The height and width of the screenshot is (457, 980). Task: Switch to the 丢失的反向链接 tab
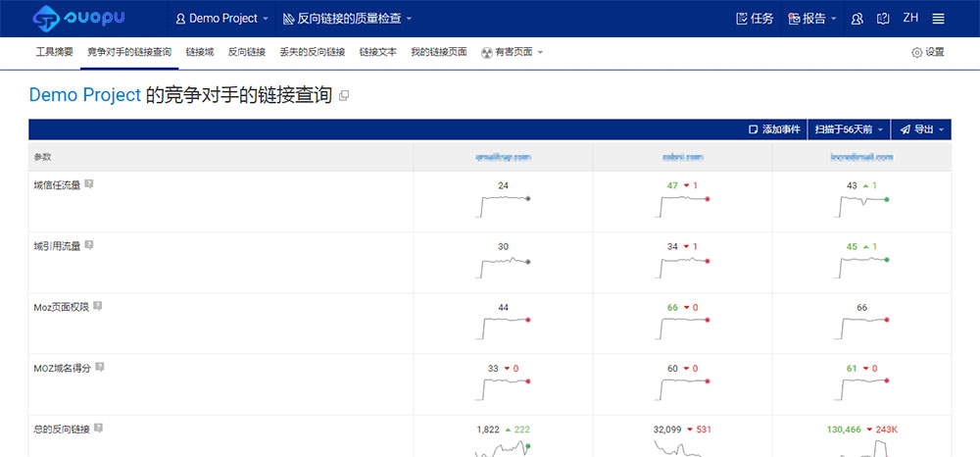tap(312, 52)
